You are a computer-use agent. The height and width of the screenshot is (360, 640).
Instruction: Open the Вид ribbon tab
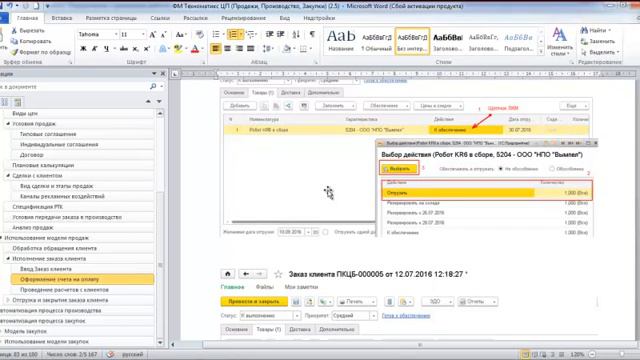(284, 18)
